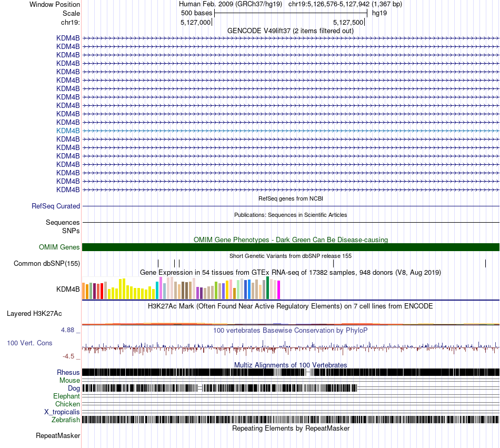Click the Dog species label

[x=74, y=389]
